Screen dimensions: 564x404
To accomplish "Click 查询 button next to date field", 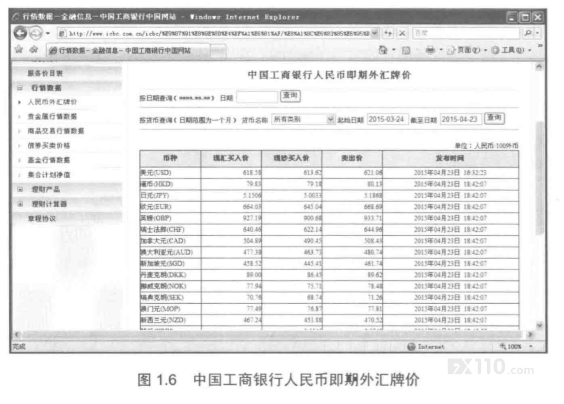I will pos(290,96).
